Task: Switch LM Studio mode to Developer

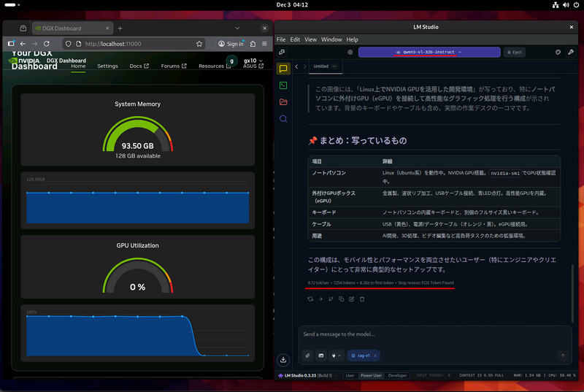Action: click(x=397, y=376)
